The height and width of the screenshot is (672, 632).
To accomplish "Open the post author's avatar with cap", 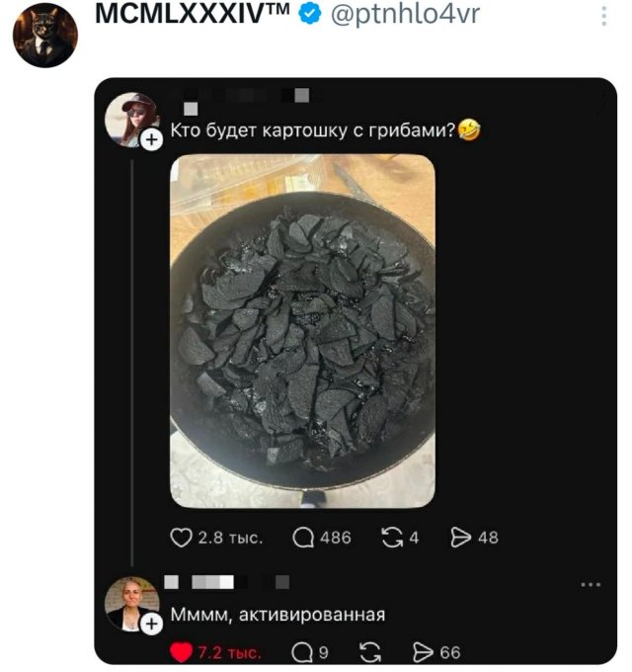I will [132, 120].
